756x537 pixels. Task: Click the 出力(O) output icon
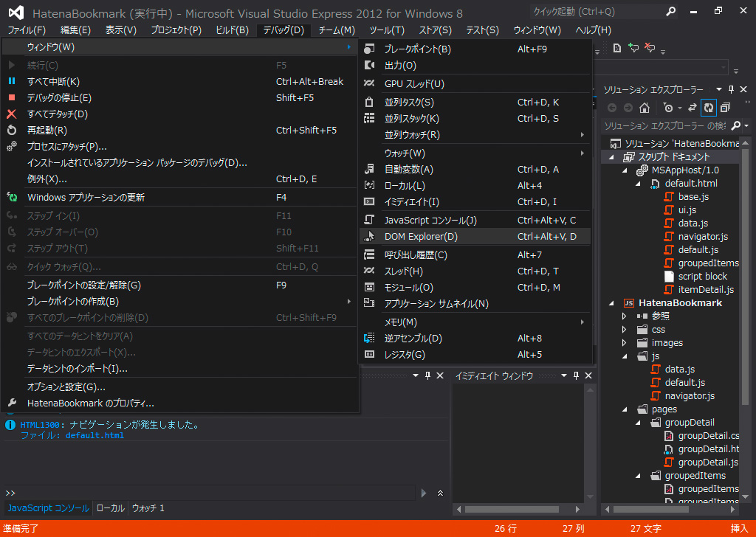[369, 65]
